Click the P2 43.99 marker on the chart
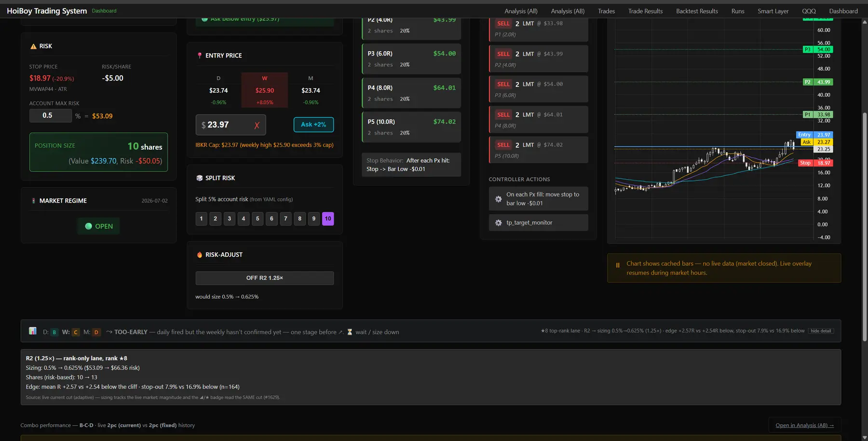The image size is (868, 441). click(x=818, y=82)
